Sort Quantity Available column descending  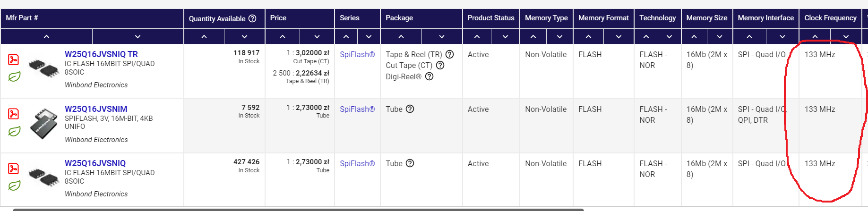244,36
